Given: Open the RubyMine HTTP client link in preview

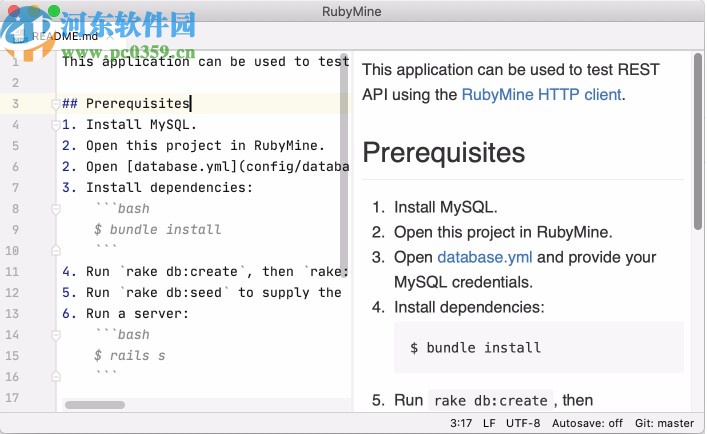Looking at the screenshot, I should (x=542, y=95).
